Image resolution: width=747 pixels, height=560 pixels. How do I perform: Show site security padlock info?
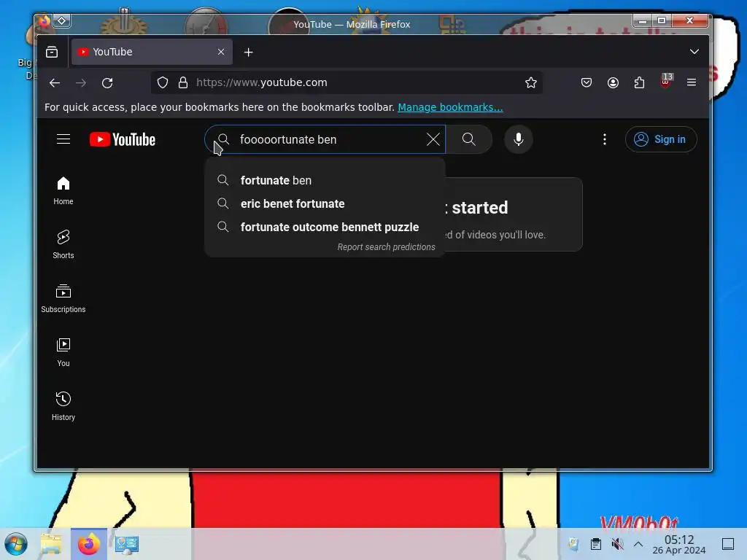click(x=183, y=83)
